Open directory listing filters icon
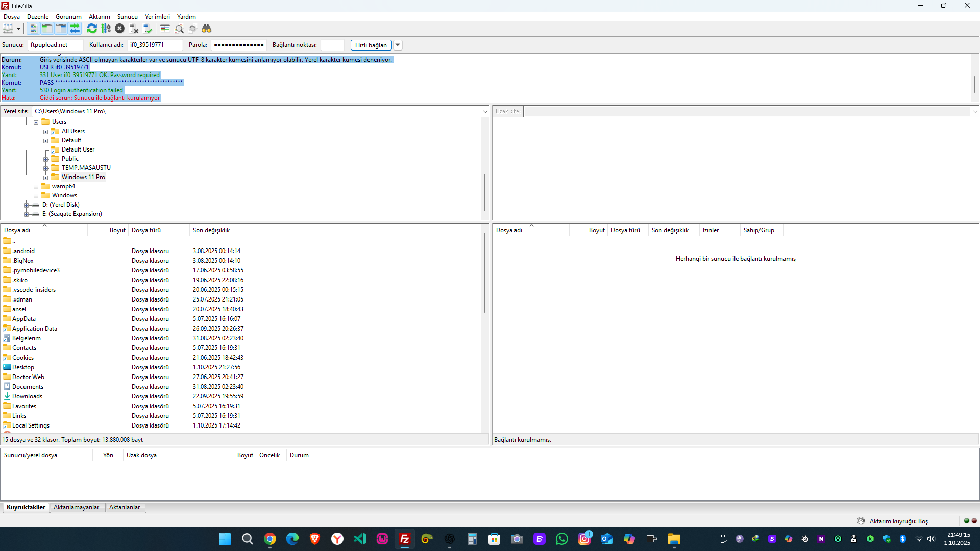The width and height of the screenshot is (980, 551). point(165,29)
